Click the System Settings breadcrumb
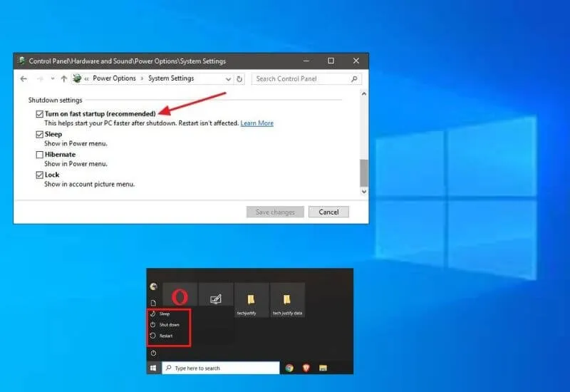 click(x=171, y=78)
